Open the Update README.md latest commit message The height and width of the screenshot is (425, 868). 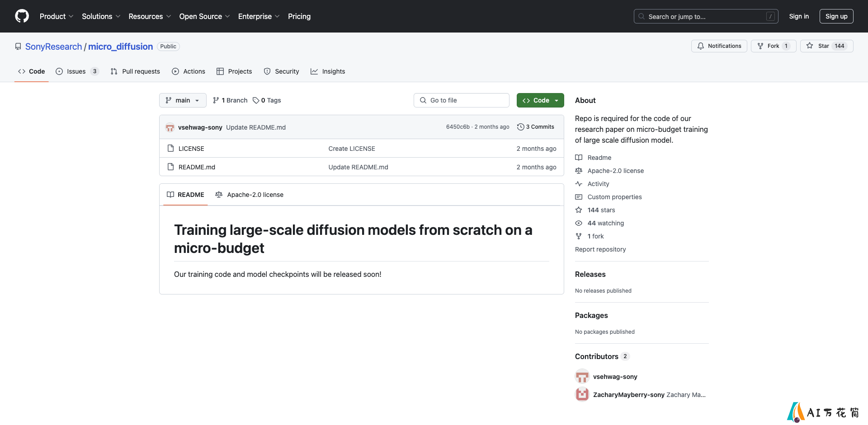(256, 127)
